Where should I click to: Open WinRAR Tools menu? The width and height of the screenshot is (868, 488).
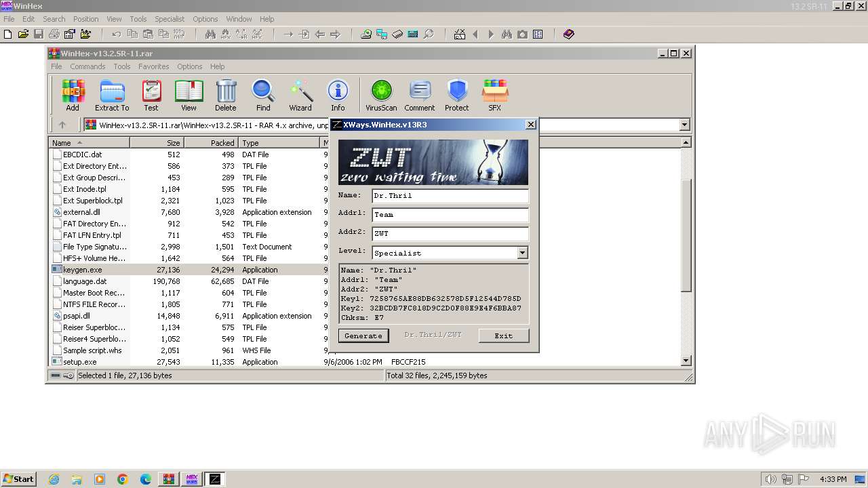coord(122,66)
